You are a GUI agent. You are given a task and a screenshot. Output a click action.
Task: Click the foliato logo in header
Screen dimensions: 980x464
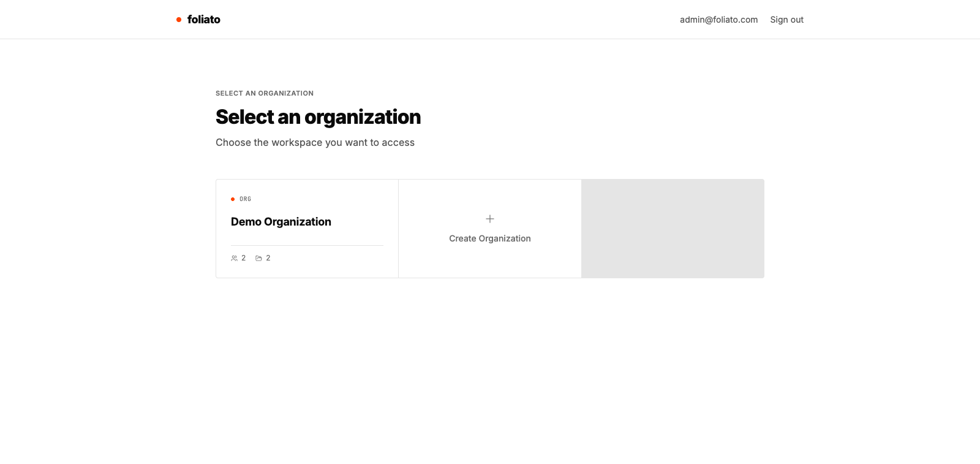[x=198, y=20]
